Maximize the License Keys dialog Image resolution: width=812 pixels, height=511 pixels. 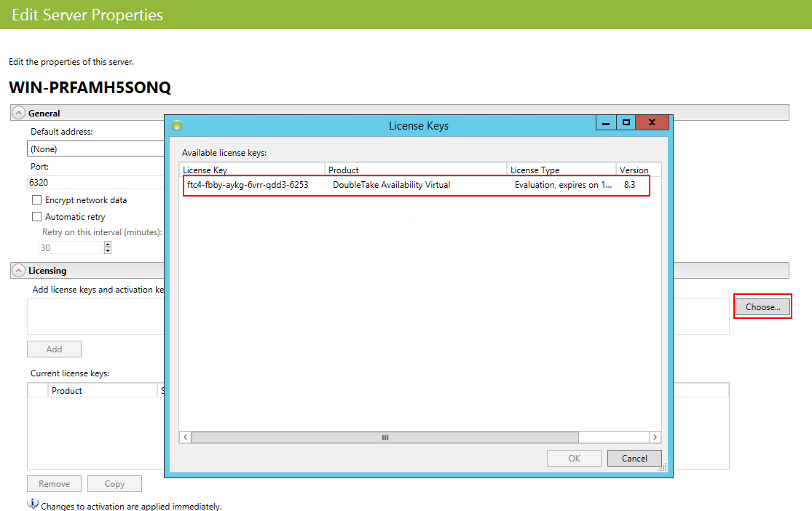tap(625, 122)
